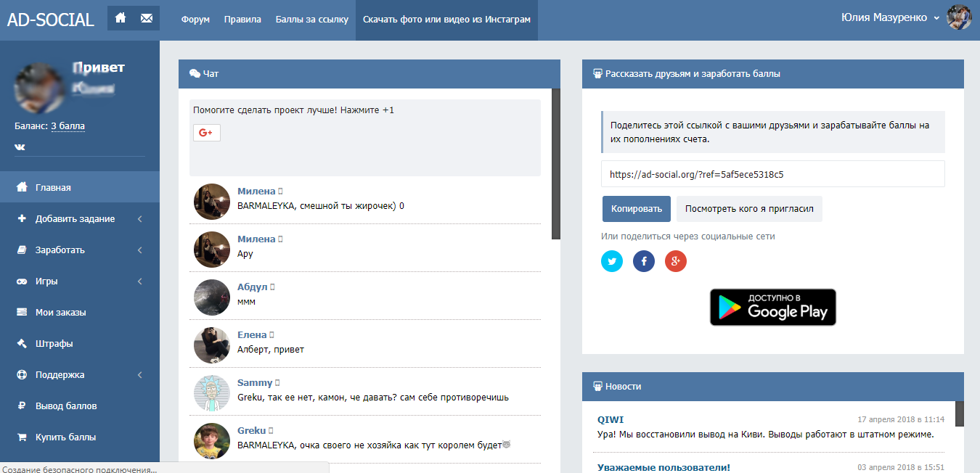The image size is (980, 473).
Task: Click the ruble icon beside Вывод баллов
Action: click(22, 406)
